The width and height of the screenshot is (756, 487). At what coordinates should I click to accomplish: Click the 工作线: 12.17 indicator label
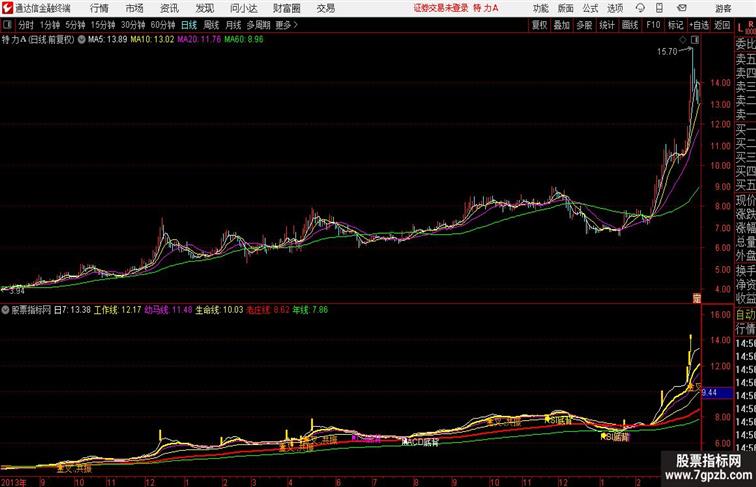[118, 310]
